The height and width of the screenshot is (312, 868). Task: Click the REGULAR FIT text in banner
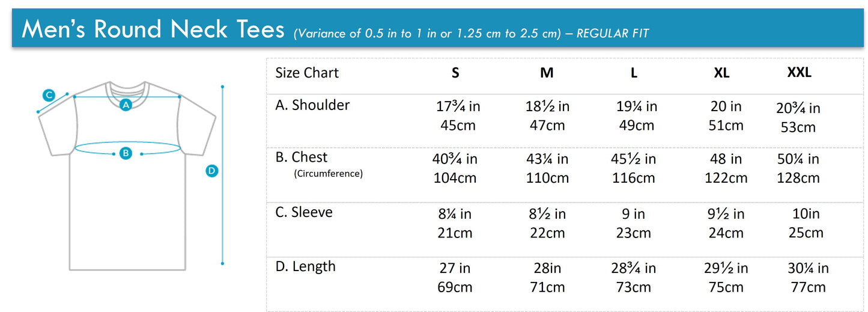pyautogui.click(x=613, y=34)
